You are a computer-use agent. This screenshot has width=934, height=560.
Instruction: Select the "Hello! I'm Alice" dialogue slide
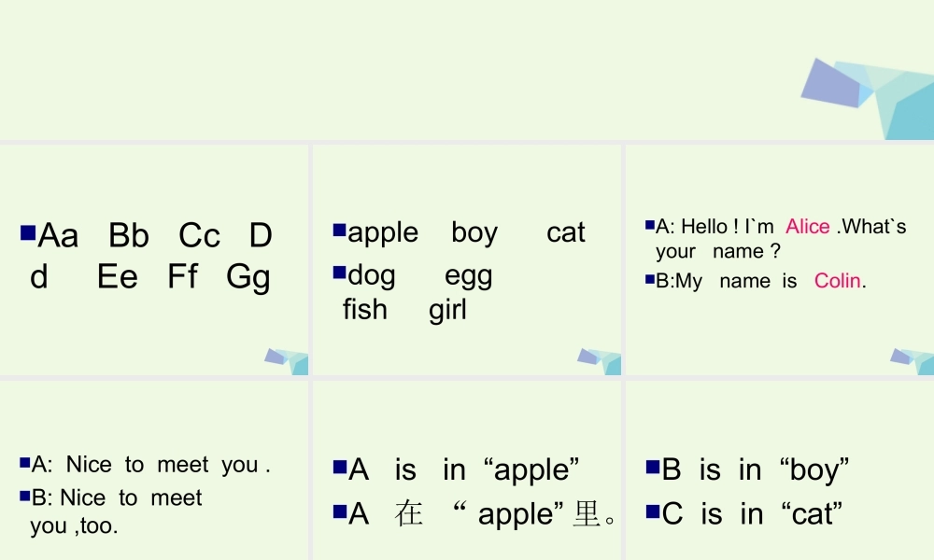(779, 259)
